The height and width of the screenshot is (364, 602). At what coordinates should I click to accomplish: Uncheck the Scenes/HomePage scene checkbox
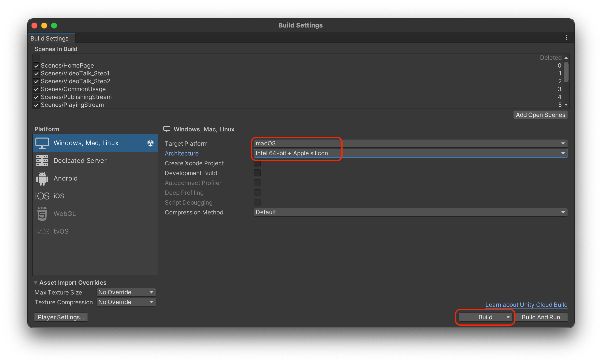36,66
